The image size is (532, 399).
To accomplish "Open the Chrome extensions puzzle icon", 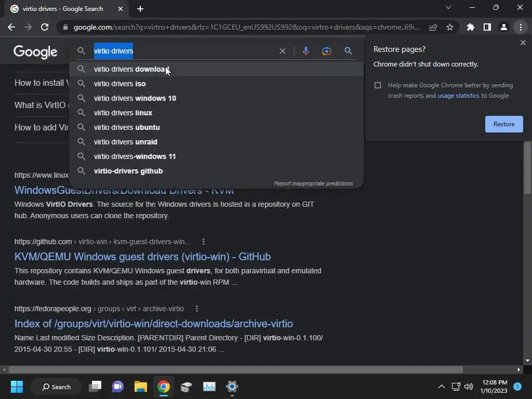I will pyautogui.click(x=470, y=27).
